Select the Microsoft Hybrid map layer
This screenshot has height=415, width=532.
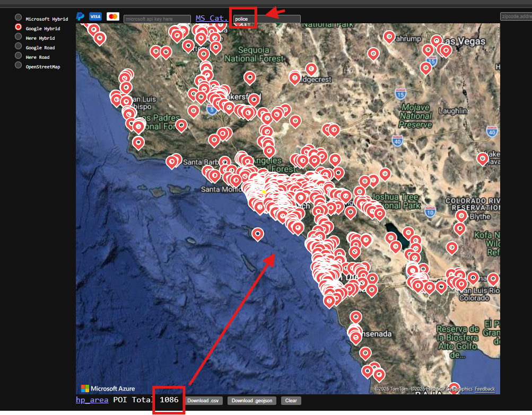pos(19,17)
